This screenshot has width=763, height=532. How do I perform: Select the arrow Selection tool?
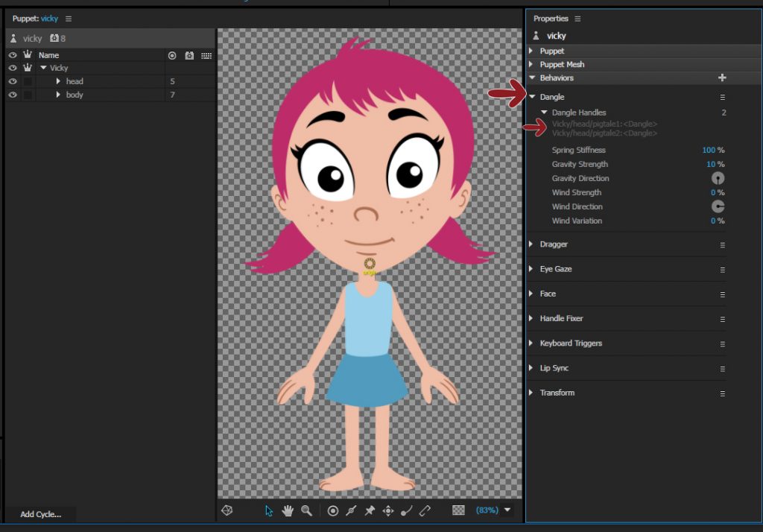click(269, 510)
